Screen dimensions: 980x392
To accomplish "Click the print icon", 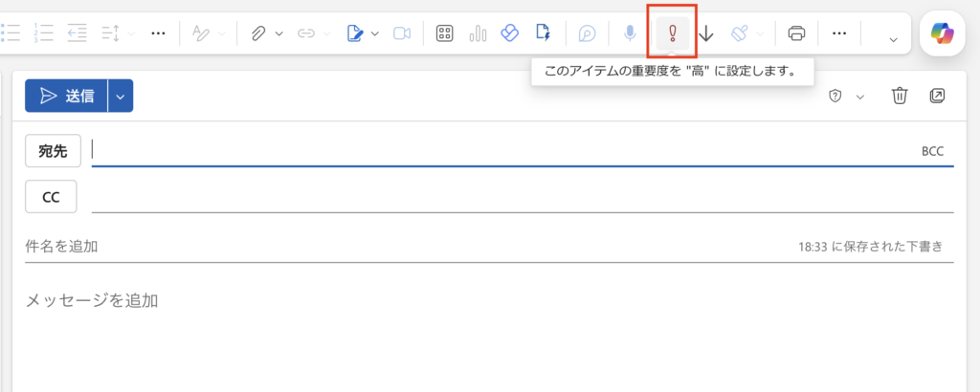I will (x=796, y=33).
